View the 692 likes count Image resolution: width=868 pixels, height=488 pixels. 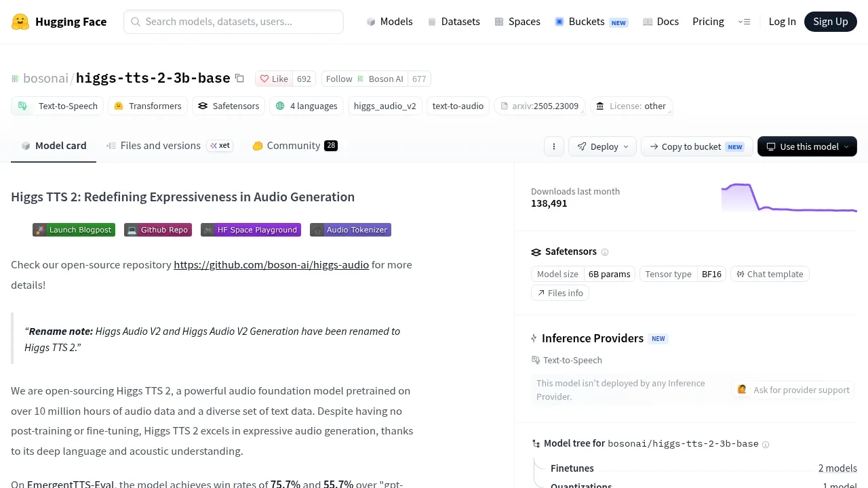click(304, 79)
